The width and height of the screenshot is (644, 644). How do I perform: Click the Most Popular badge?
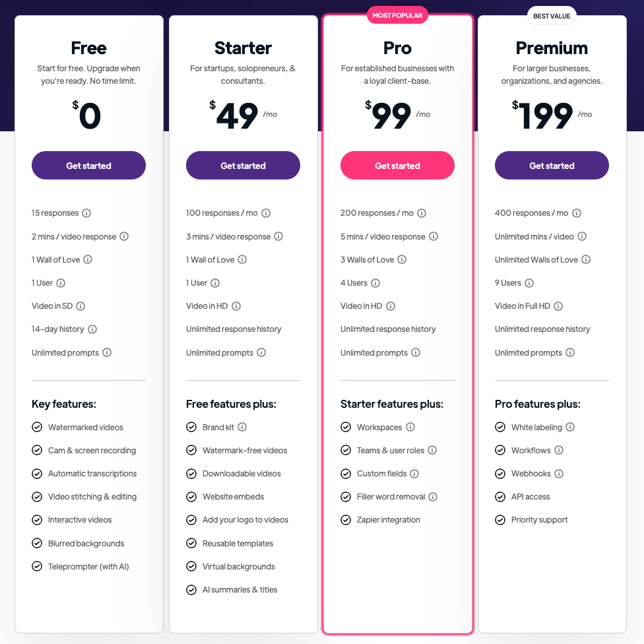[397, 15]
